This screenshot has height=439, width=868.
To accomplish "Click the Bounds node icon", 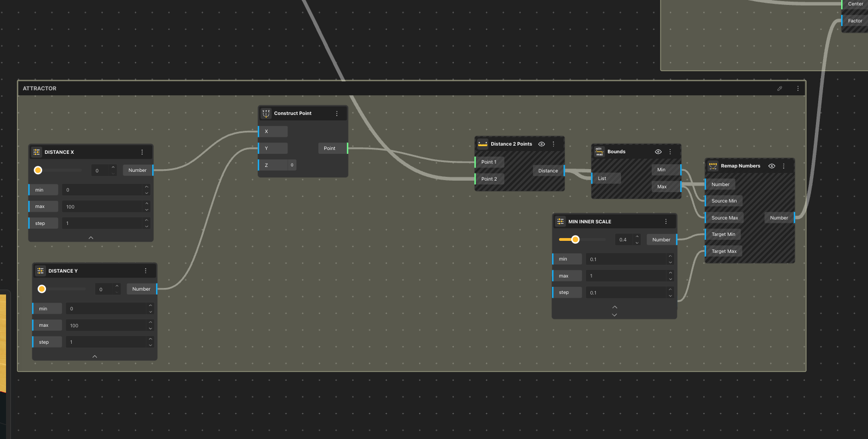I will pyautogui.click(x=599, y=152).
